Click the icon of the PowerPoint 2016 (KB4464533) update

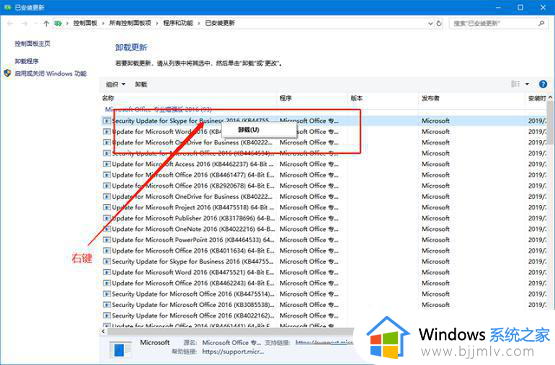click(x=106, y=240)
